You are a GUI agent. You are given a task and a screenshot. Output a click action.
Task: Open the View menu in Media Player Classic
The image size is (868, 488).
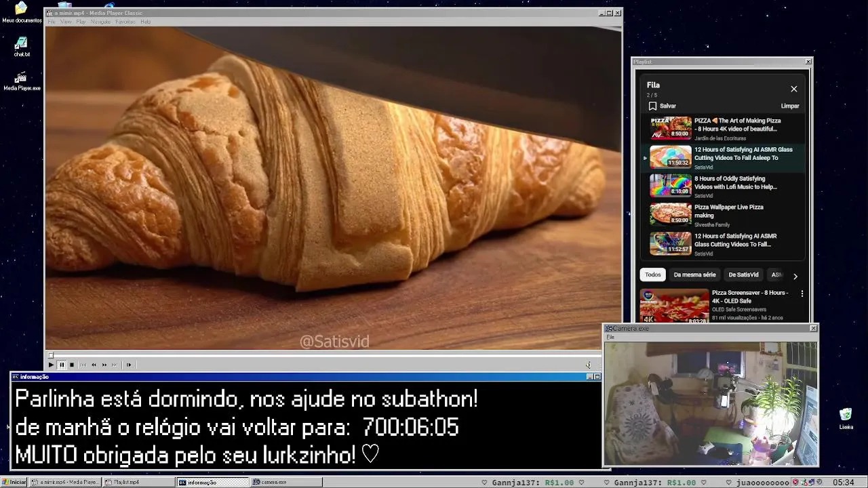66,22
